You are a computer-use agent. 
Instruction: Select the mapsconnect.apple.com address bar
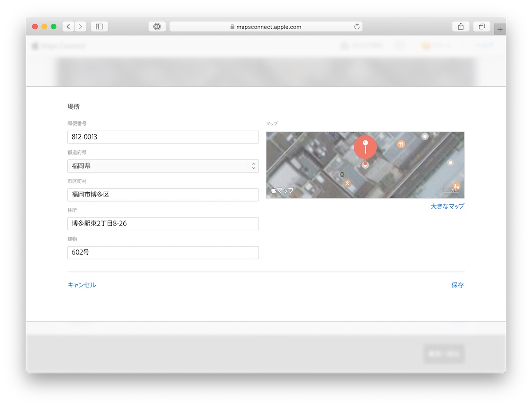(266, 27)
